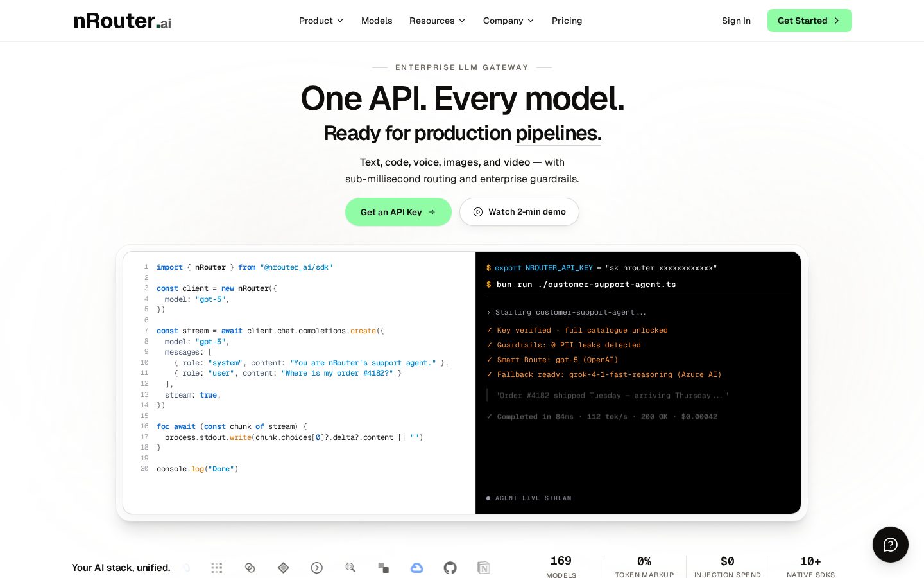Screen dimensions: 924x578
Task: Click the diamond-shaped logo icon
Action: (284, 568)
